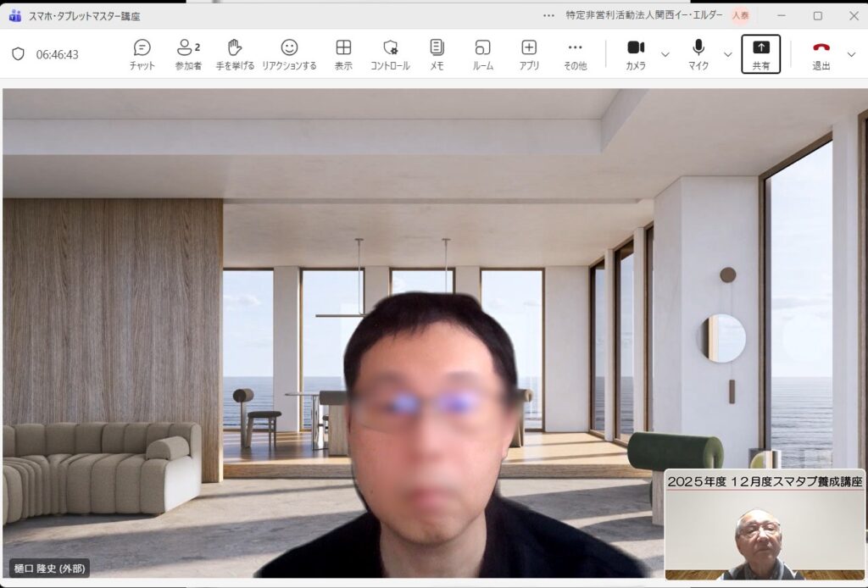Open the 表示 view layout options
The image size is (868, 588).
coord(343,54)
